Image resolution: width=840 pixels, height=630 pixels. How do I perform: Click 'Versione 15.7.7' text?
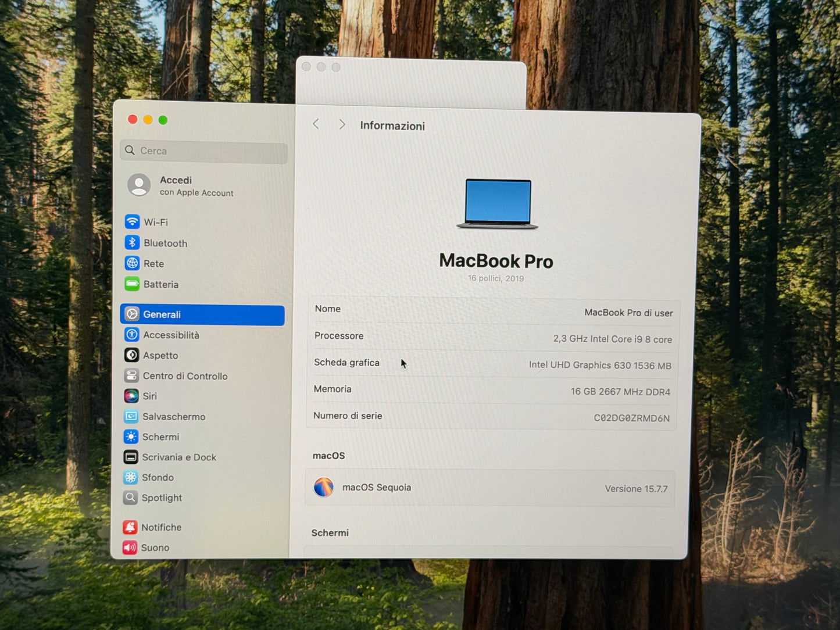coord(636,489)
